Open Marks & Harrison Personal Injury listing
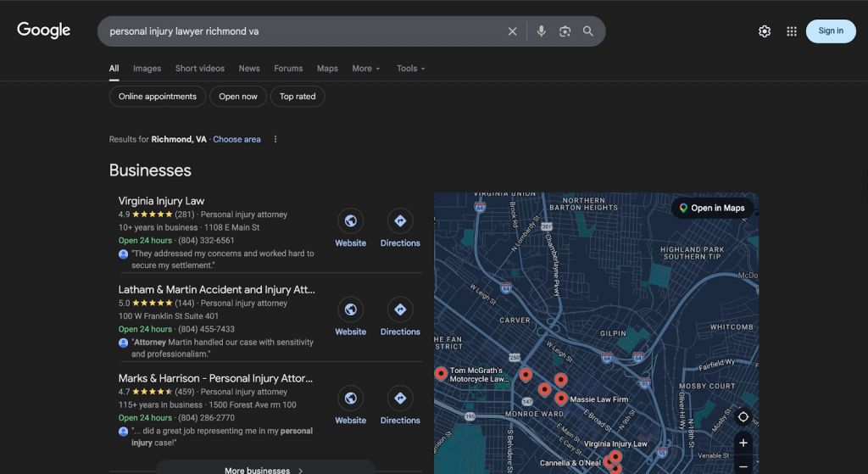 pyautogui.click(x=215, y=378)
